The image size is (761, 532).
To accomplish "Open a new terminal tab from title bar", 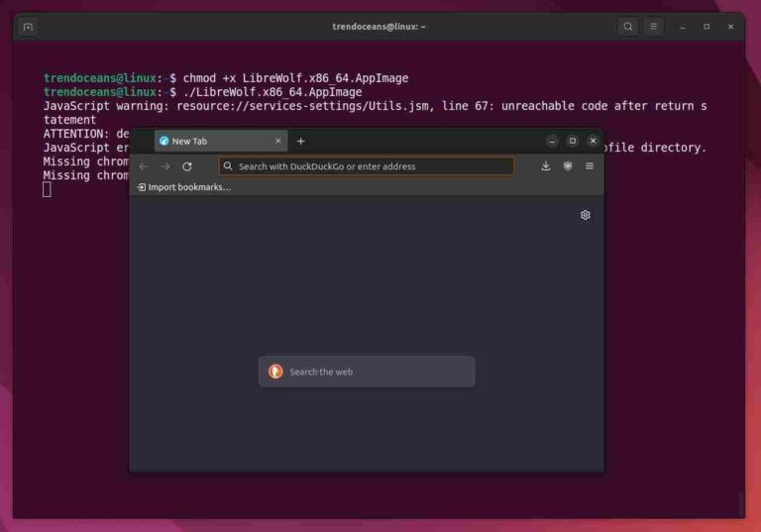I will pyautogui.click(x=28, y=27).
